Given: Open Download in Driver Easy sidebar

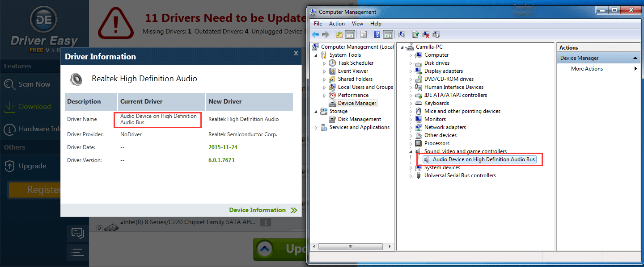Looking at the screenshot, I should point(34,107).
